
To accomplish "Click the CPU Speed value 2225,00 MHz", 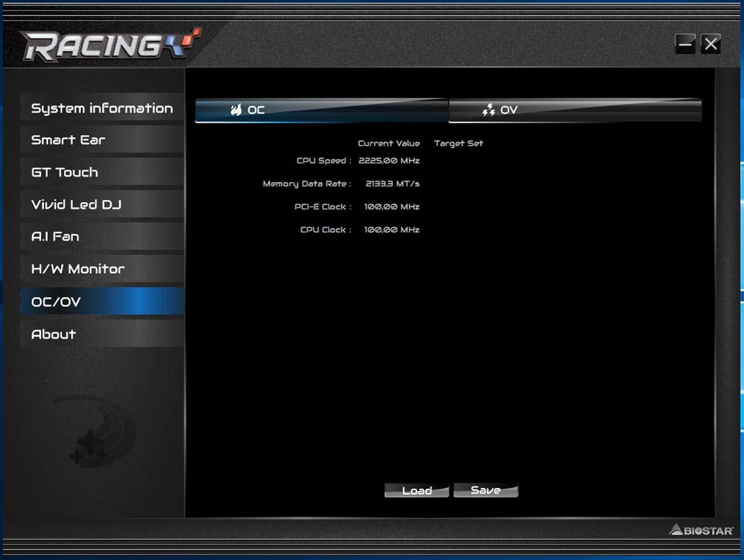I will [389, 160].
